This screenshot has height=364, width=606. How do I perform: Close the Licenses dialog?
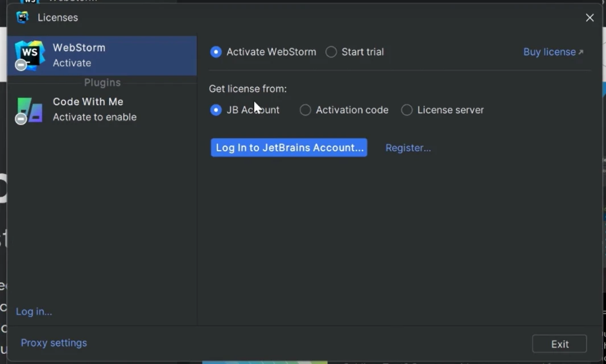click(x=589, y=18)
